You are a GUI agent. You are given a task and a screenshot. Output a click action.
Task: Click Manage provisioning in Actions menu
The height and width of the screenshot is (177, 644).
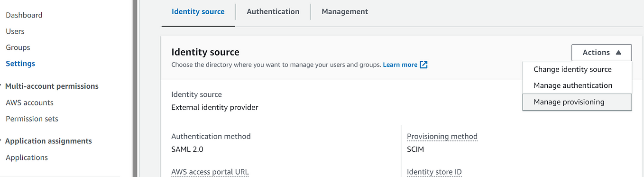[577, 102]
